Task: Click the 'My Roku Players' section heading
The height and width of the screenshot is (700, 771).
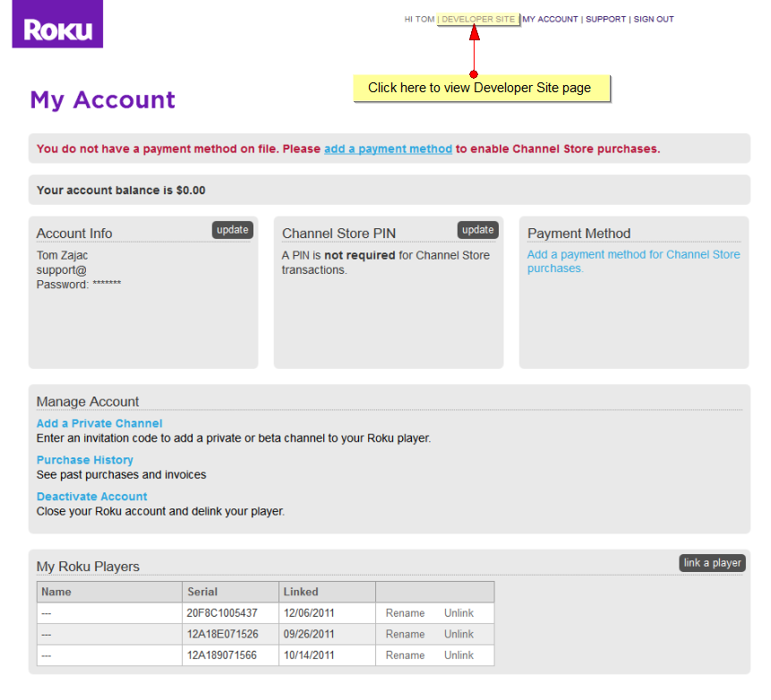Action: point(88,567)
